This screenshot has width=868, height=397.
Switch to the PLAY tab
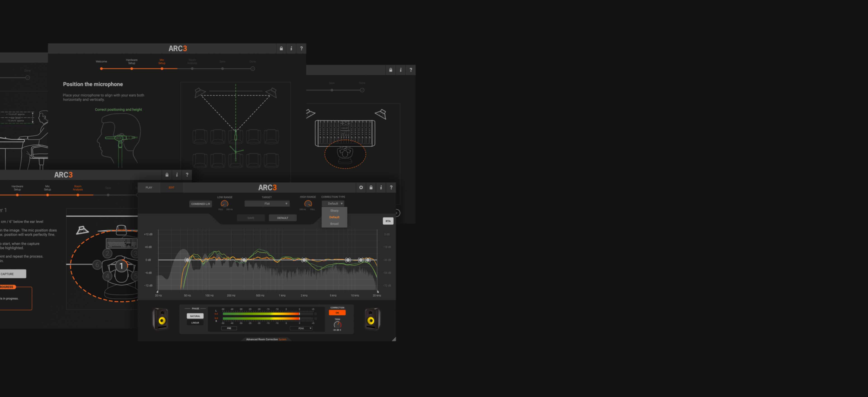(149, 187)
